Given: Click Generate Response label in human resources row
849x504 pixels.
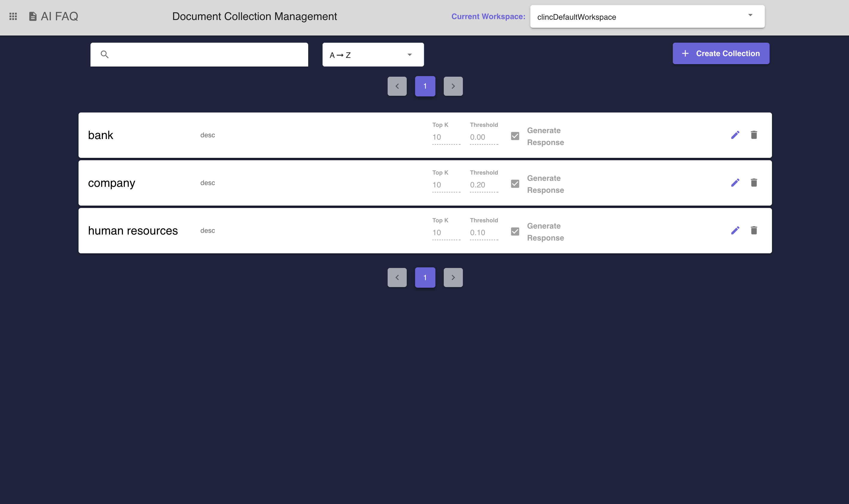Looking at the screenshot, I should (546, 232).
